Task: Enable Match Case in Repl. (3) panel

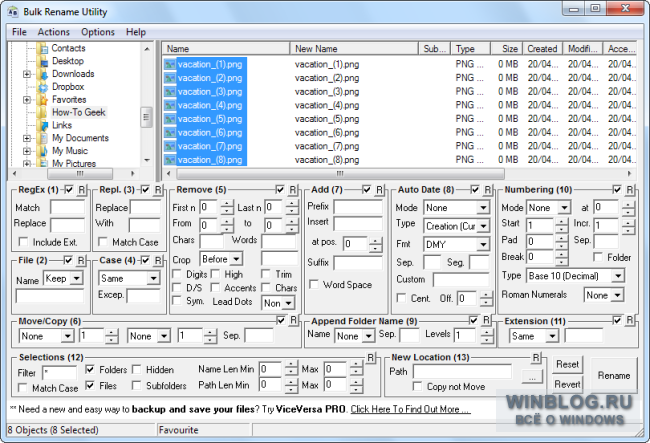Action: pos(102,242)
